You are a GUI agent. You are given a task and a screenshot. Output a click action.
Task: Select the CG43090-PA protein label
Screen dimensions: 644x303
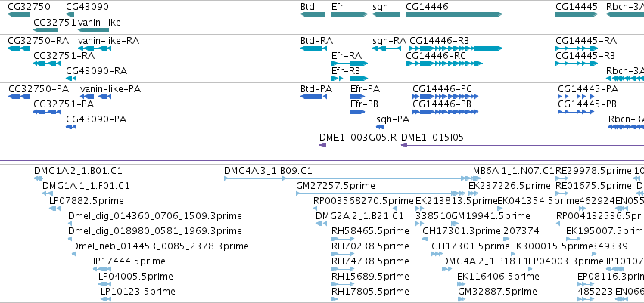point(96,119)
